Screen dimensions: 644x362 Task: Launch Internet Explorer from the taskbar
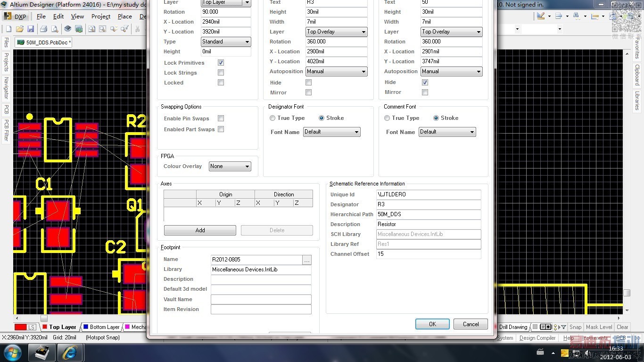tap(71, 353)
